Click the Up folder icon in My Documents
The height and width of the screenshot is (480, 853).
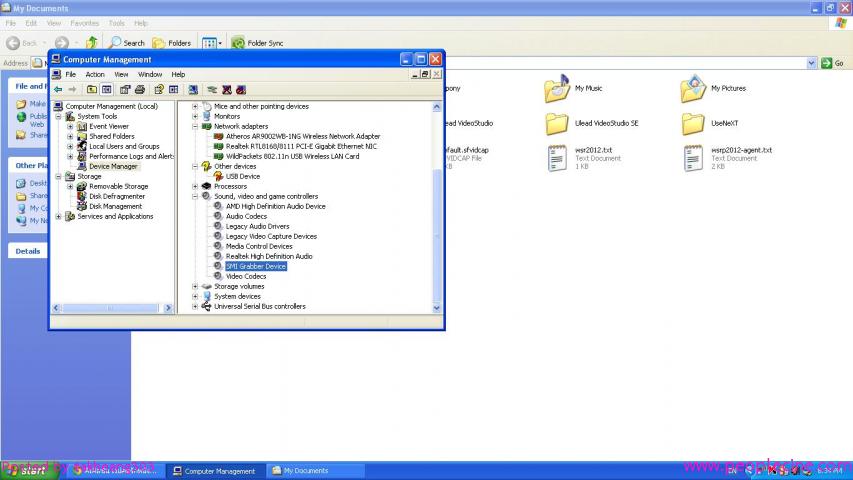91,42
